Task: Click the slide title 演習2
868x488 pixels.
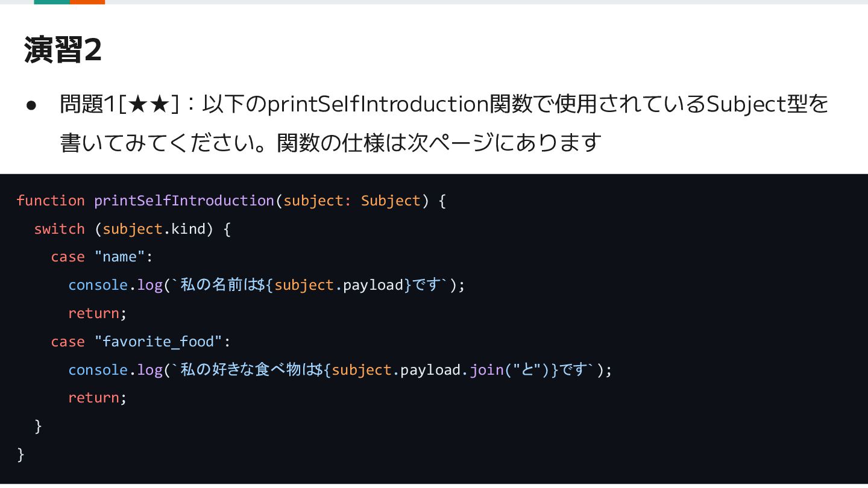Action: click(63, 50)
